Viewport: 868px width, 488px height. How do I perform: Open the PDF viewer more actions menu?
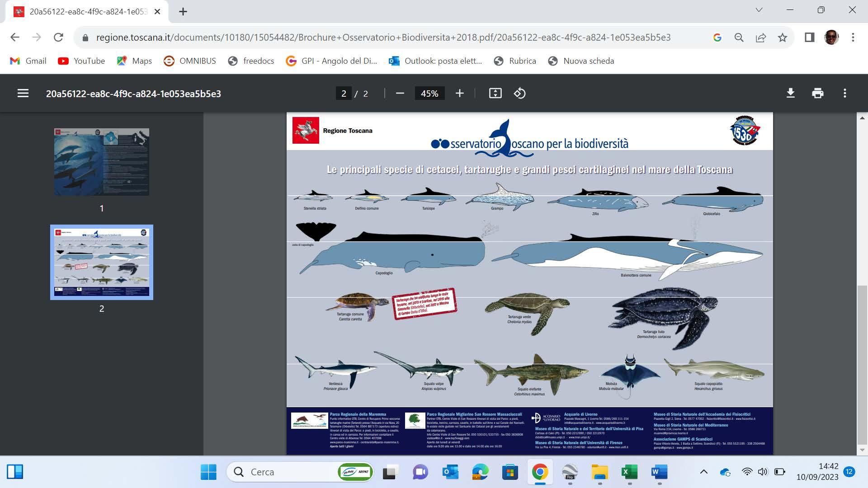pos(844,94)
